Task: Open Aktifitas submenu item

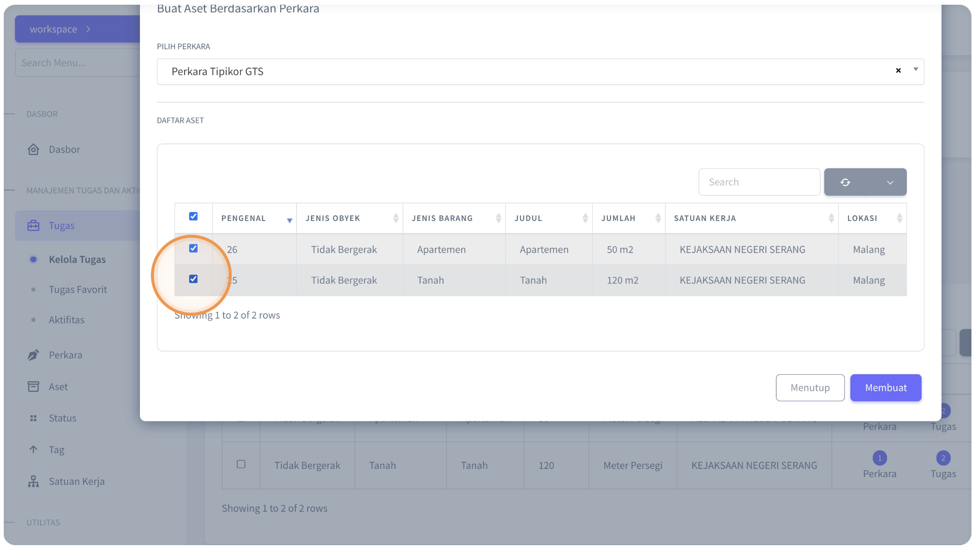Action: coord(66,320)
